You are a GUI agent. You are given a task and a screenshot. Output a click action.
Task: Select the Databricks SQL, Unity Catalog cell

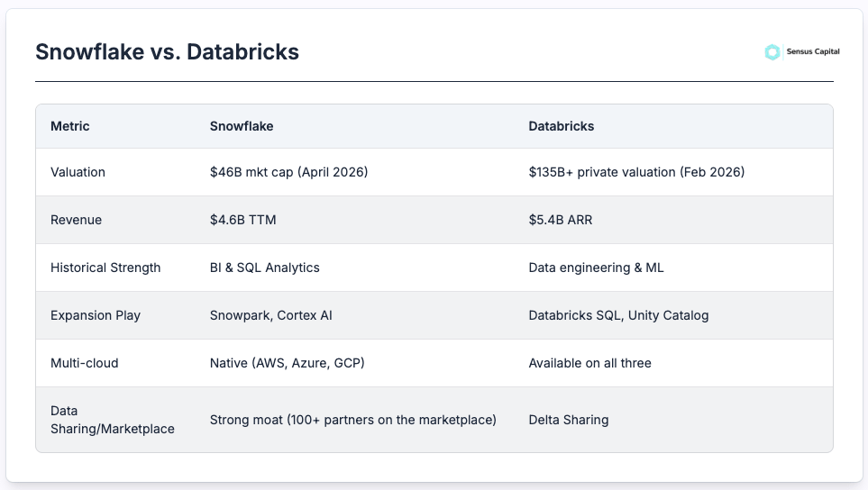[618, 315]
